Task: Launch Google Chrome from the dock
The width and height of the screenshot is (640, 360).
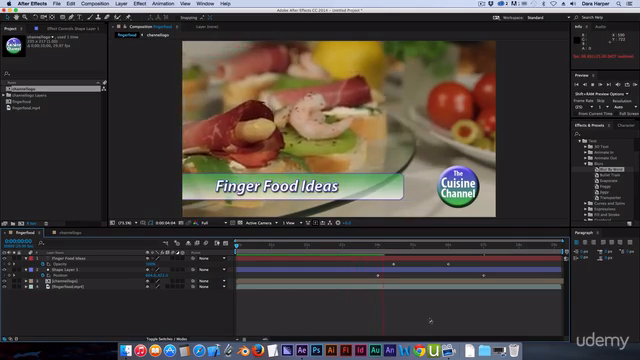Action: (419, 350)
